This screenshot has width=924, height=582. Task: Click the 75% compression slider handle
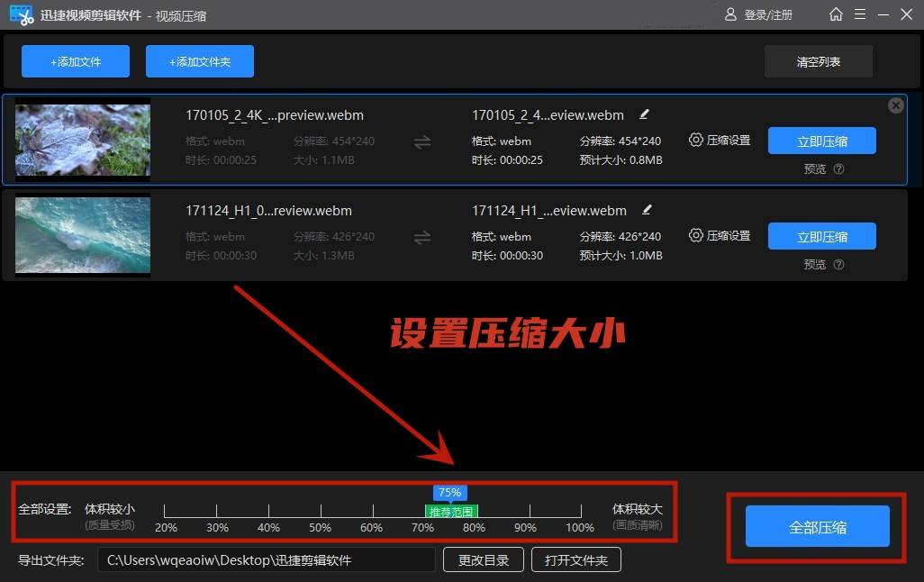click(x=449, y=493)
